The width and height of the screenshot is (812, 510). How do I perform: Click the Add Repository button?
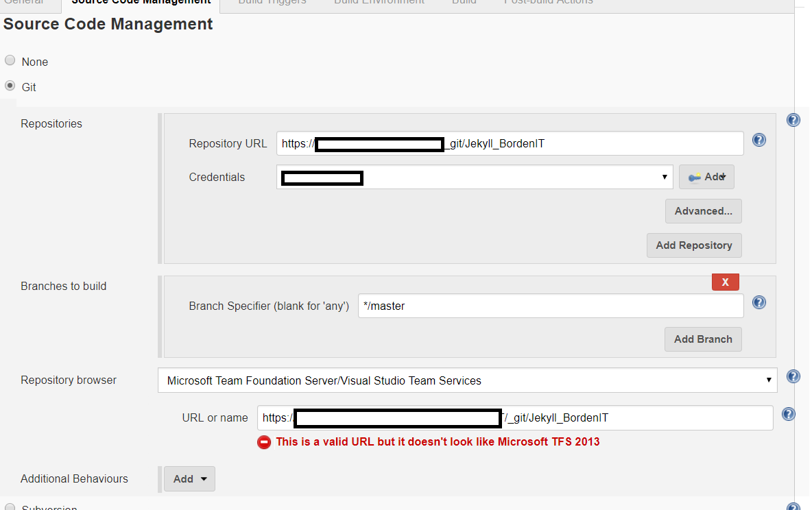tap(694, 245)
